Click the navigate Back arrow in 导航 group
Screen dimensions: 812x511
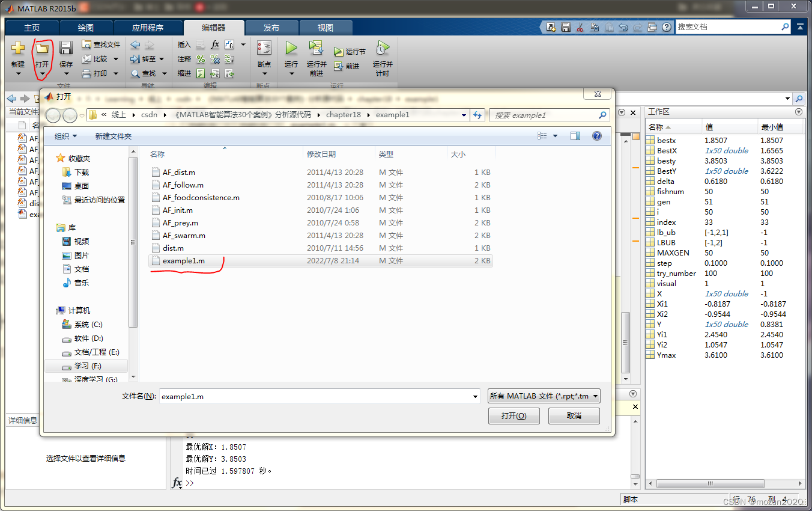point(135,44)
